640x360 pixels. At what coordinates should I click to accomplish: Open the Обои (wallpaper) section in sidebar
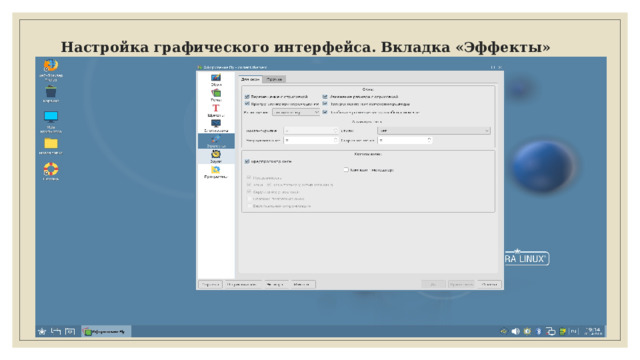coord(216,80)
